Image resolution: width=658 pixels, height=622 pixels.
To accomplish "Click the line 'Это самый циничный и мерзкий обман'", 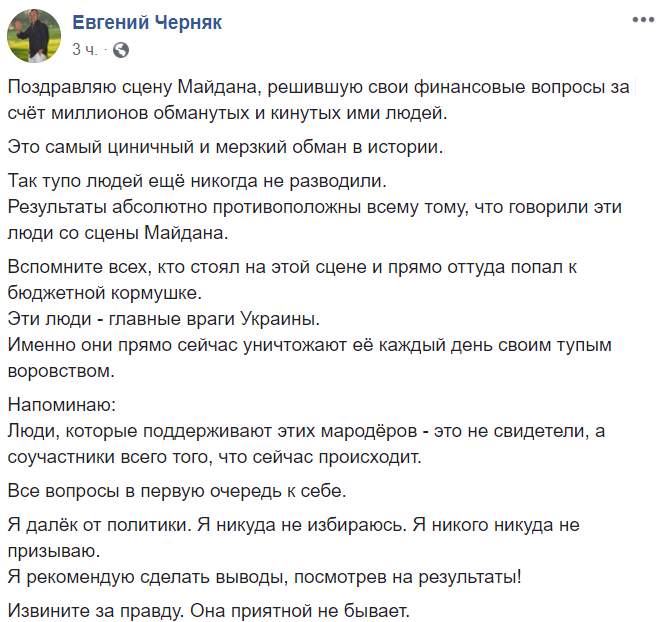I will tap(224, 148).
